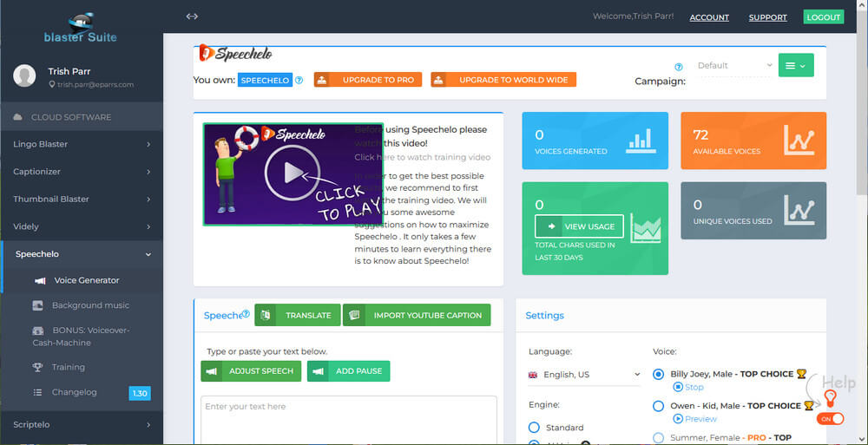Click the 1.30 changelog version badge
Screen dimensions: 868x445
point(140,394)
